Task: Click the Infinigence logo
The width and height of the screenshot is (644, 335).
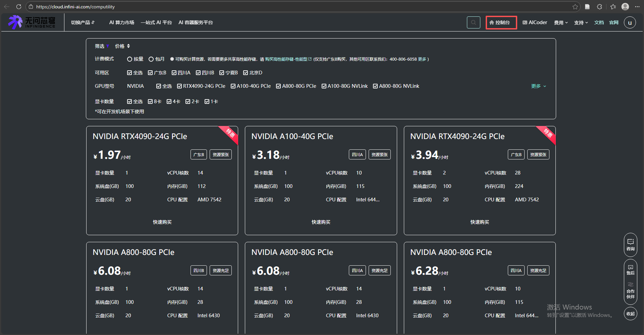Action: coord(32,22)
